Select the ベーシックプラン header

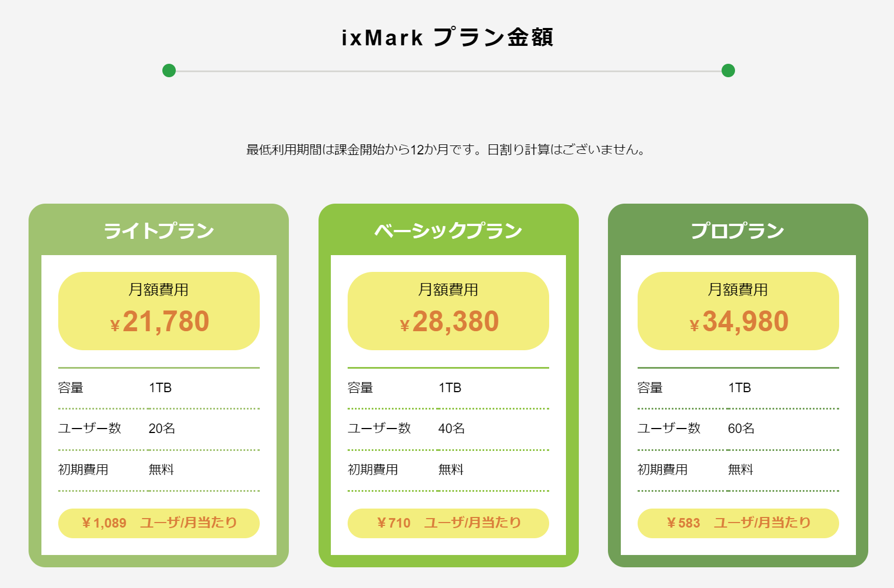coord(448,231)
